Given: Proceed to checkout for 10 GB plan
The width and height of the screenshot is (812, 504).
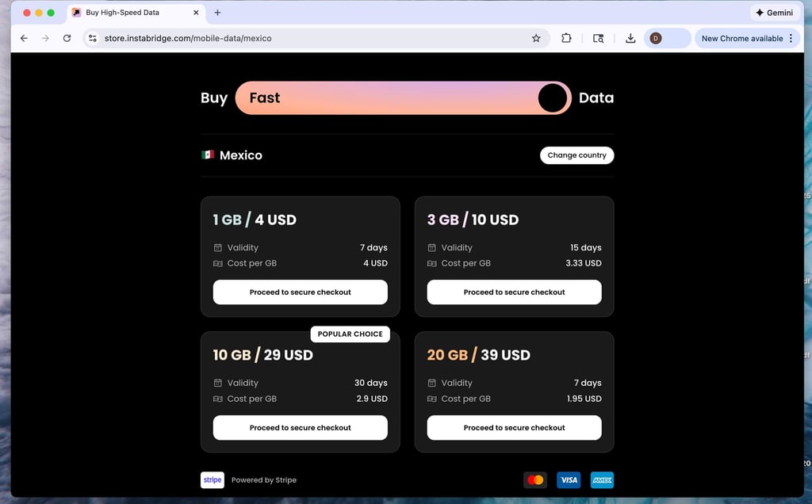Looking at the screenshot, I should (x=301, y=428).
